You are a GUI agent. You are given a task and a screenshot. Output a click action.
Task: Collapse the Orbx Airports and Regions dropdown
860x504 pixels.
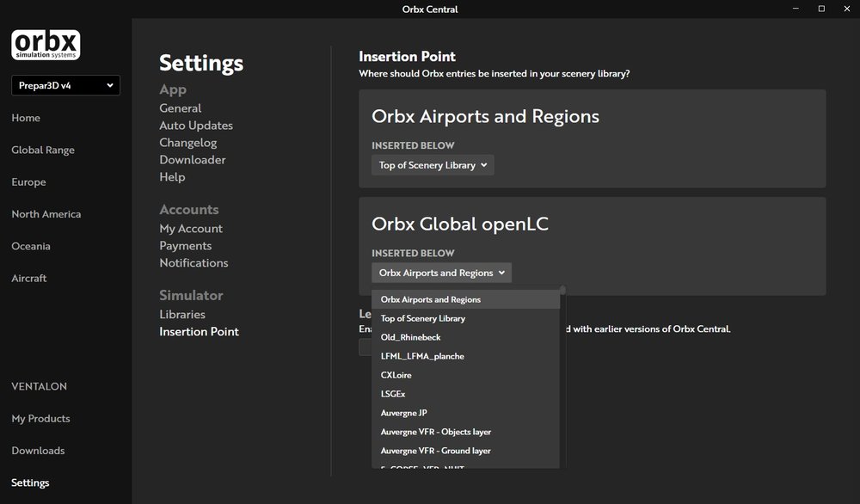pyautogui.click(x=441, y=273)
